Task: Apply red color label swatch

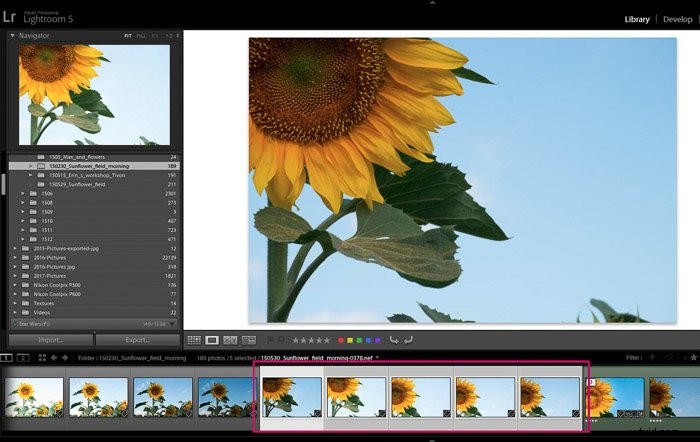Action: tap(341, 340)
